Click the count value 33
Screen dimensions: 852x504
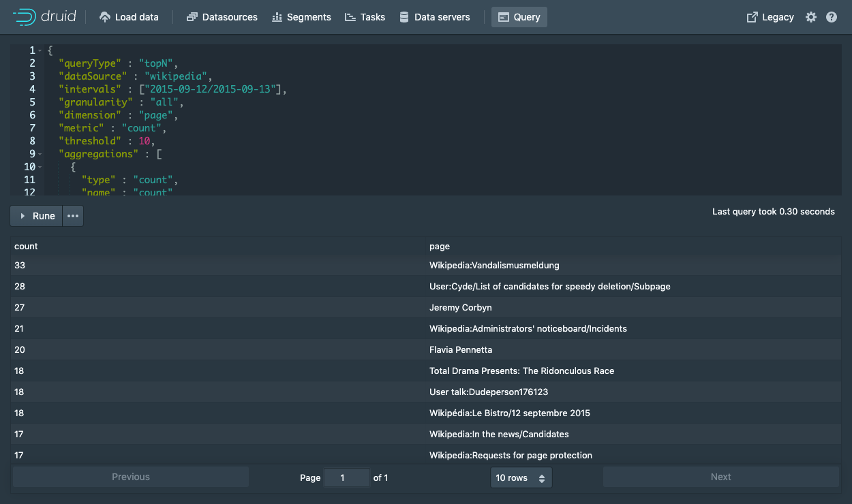[x=20, y=265]
